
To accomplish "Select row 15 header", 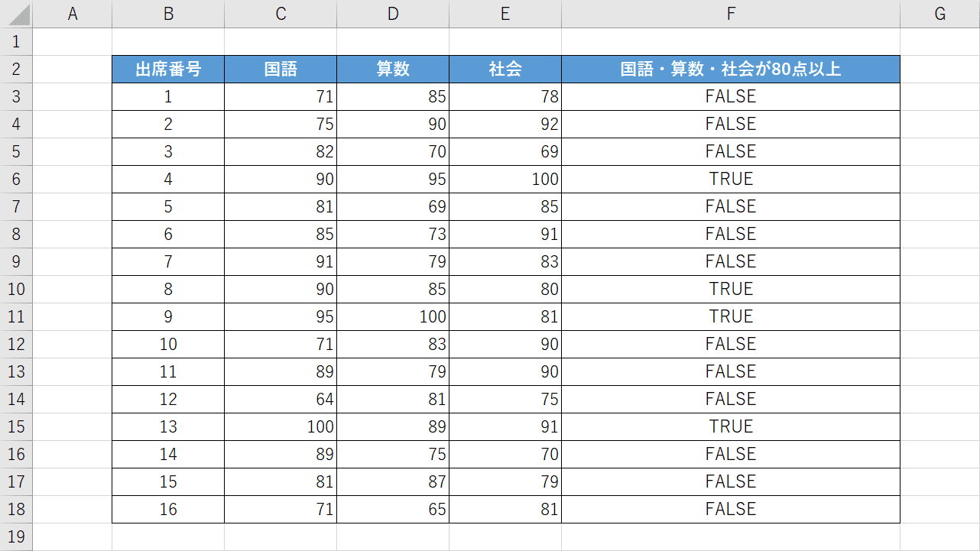I will tap(16, 426).
